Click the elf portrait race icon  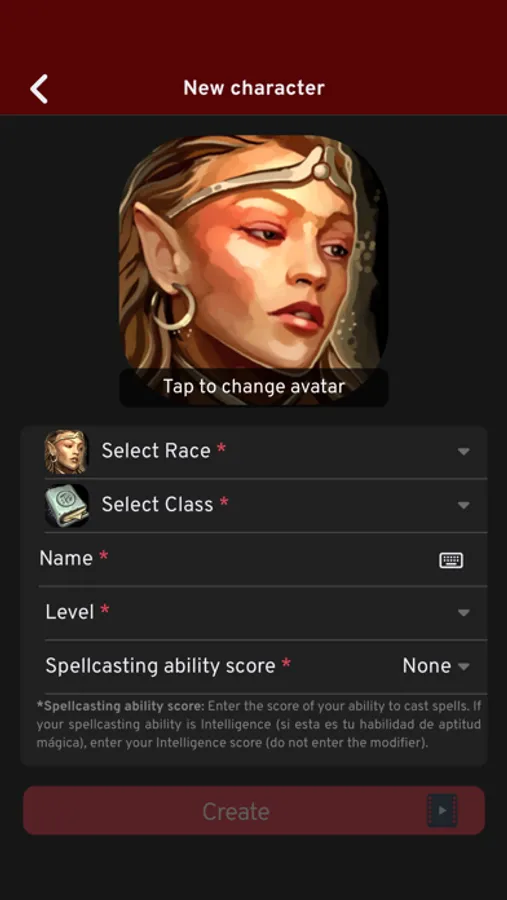[67, 452]
